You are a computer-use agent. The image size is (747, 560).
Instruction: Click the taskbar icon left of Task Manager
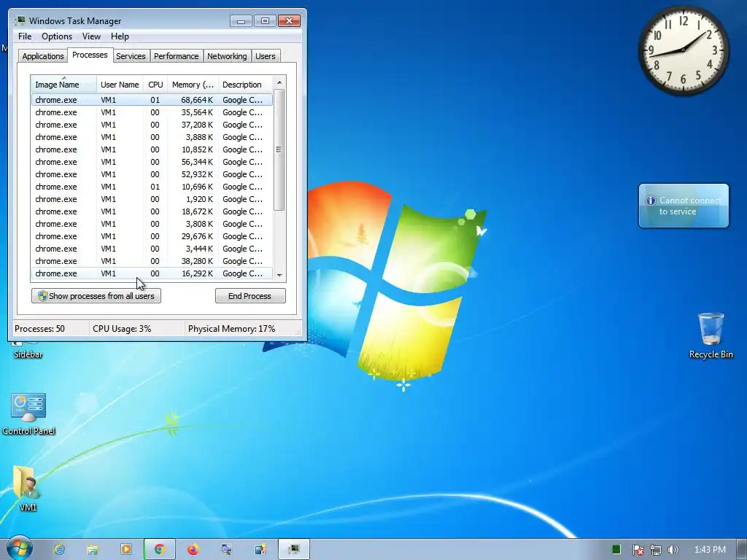[260, 549]
